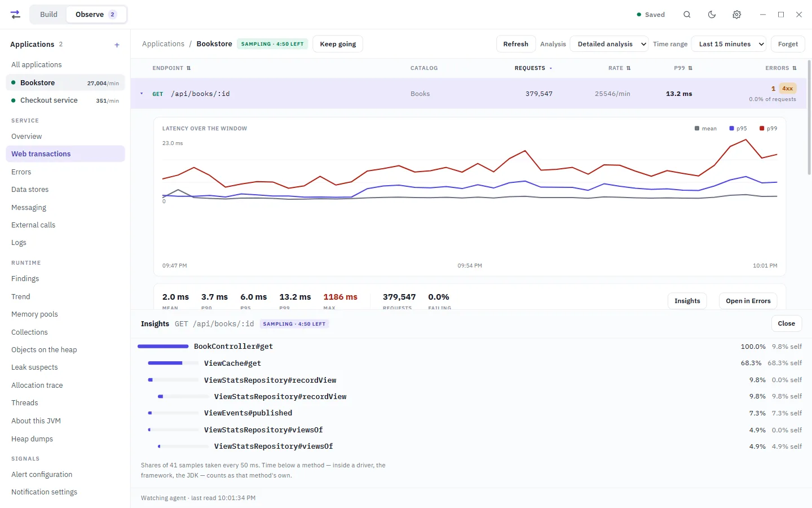Open Findings
This screenshot has width=812, height=508.
click(x=65, y=279)
